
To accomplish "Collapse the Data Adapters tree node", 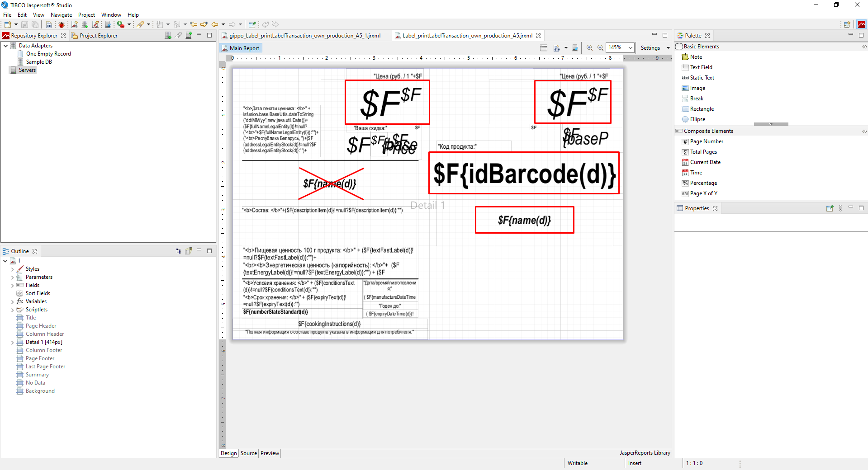I will (5, 46).
